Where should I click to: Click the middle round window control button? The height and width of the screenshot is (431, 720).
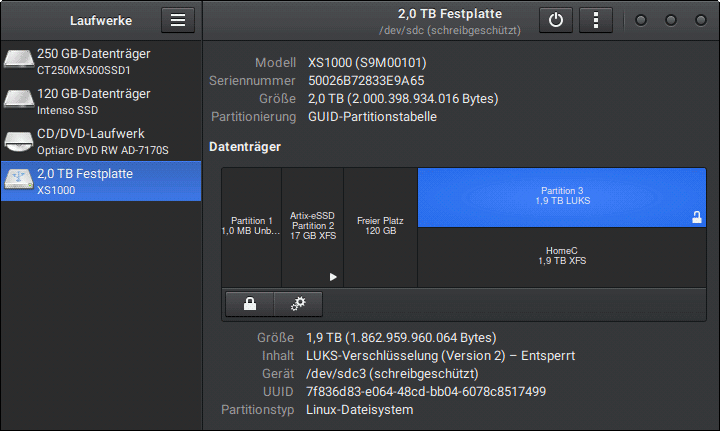pos(671,20)
